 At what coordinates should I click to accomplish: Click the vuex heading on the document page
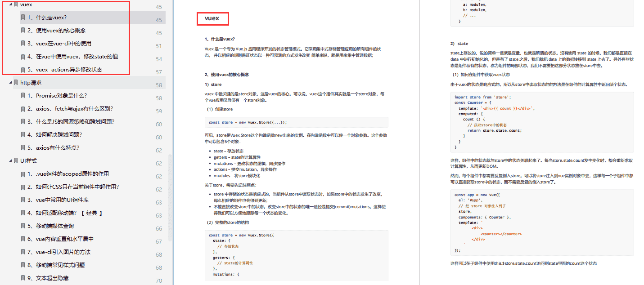[212, 18]
